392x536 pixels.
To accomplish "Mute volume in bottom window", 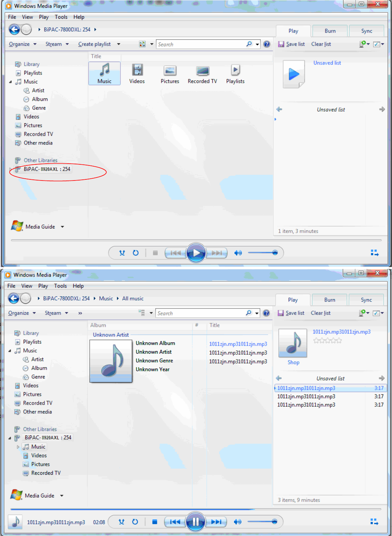I will pos(237,522).
